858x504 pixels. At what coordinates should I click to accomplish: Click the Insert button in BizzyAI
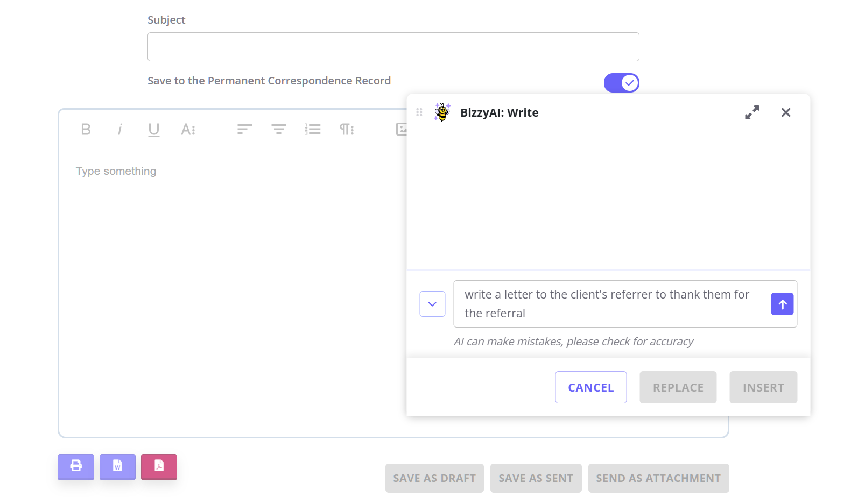coord(763,387)
